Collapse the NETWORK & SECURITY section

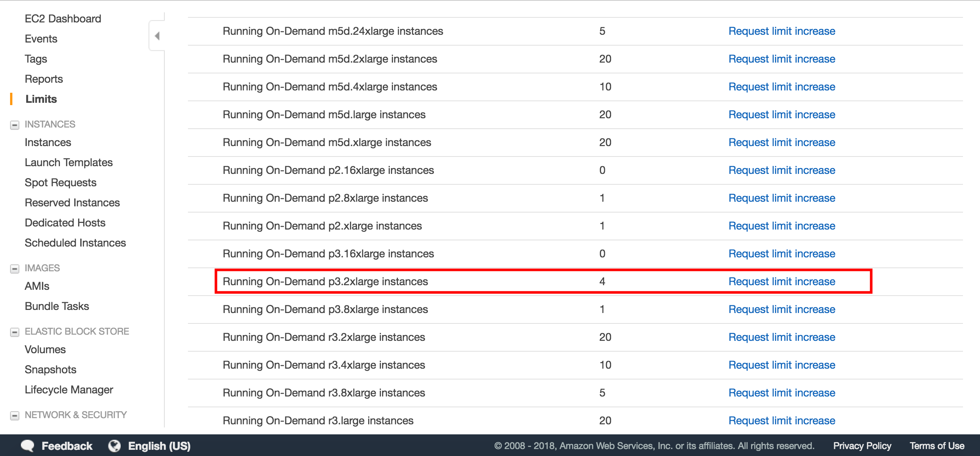[15, 415]
